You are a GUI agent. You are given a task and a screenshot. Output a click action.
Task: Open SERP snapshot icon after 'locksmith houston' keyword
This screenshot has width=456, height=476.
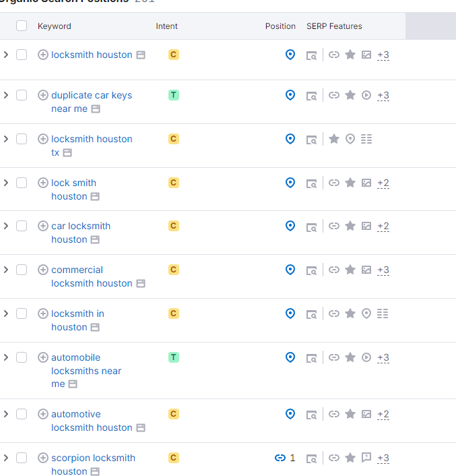point(141,55)
